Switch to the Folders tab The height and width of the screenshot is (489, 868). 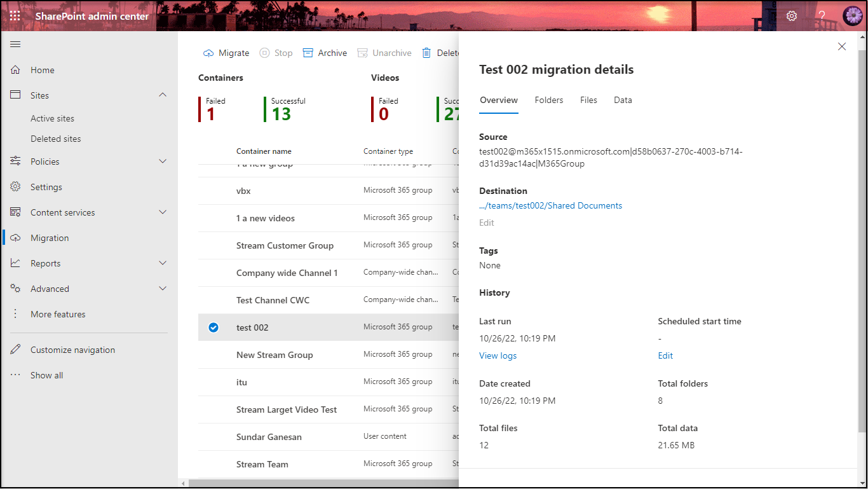pyautogui.click(x=549, y=100)
